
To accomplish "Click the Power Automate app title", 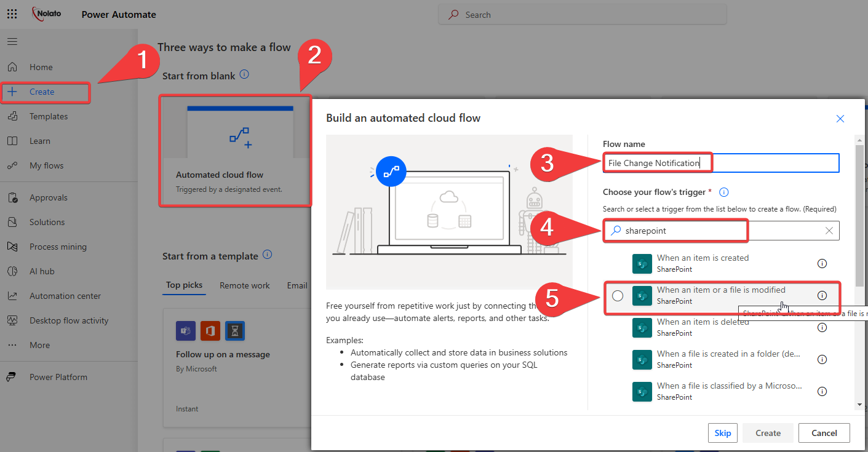I will (119, 14).
